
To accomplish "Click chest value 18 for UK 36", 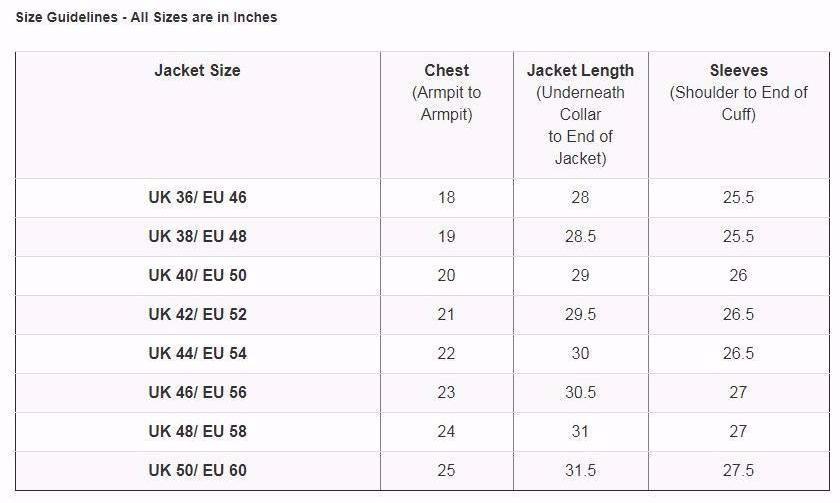I will (x=446, y=197).
